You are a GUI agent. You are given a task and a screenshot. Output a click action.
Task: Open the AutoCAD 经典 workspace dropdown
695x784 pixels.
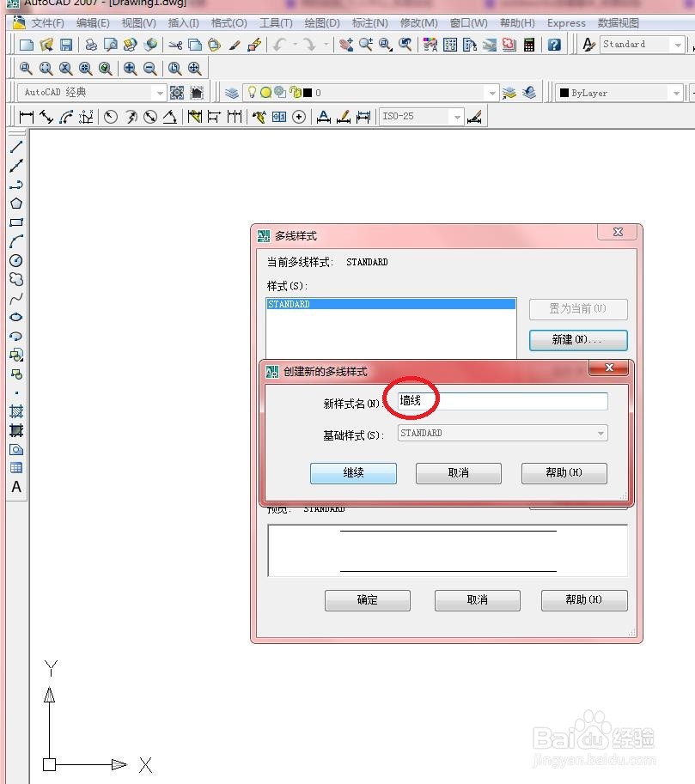[x=159, y=93]
